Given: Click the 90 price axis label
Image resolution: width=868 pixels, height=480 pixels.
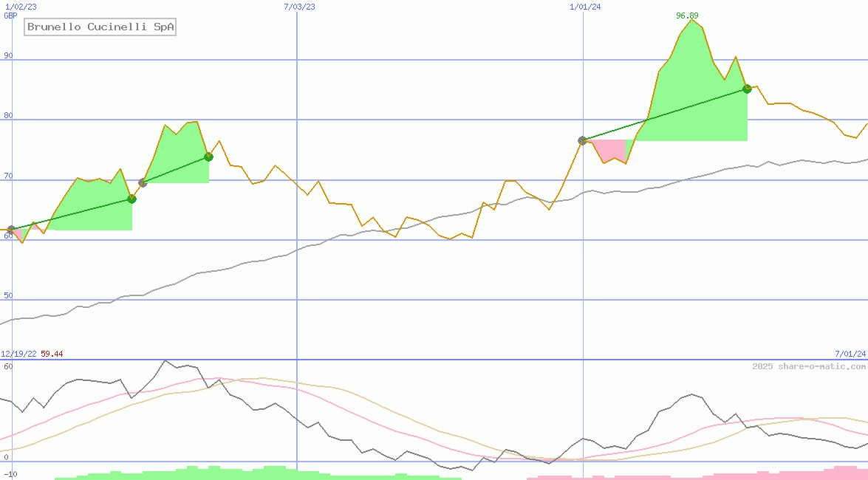Looking at the screenshot, I should click(x=9, y=55).
